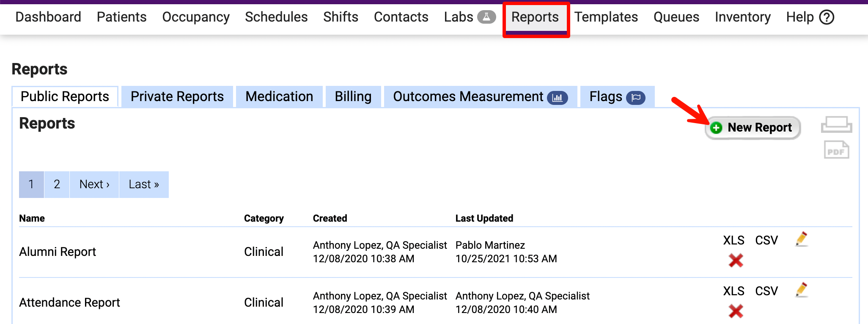Go to page 2 of reports

point(57,184)
